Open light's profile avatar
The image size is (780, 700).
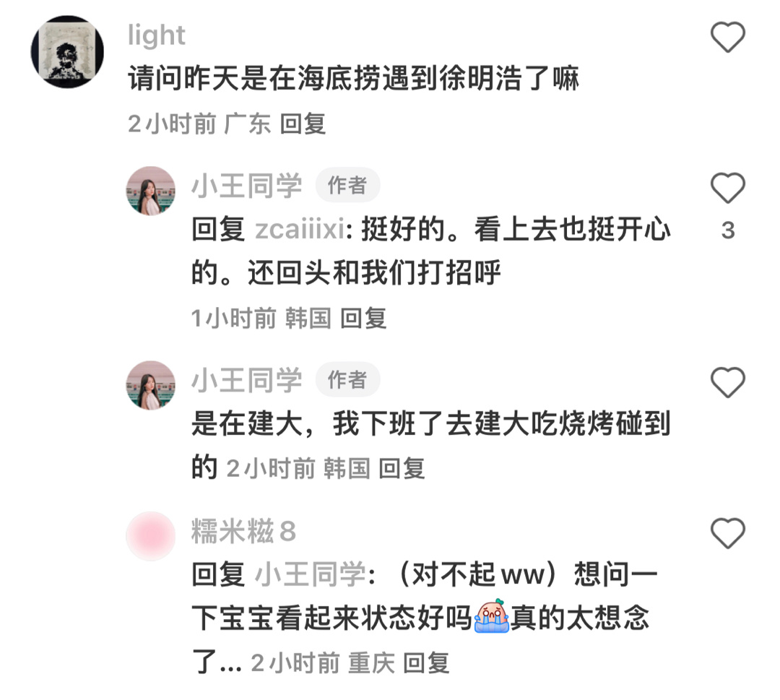67,52
